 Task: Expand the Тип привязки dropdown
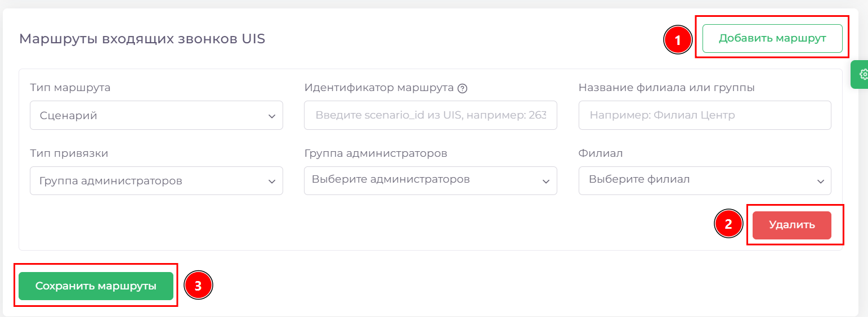click(156, 181)
